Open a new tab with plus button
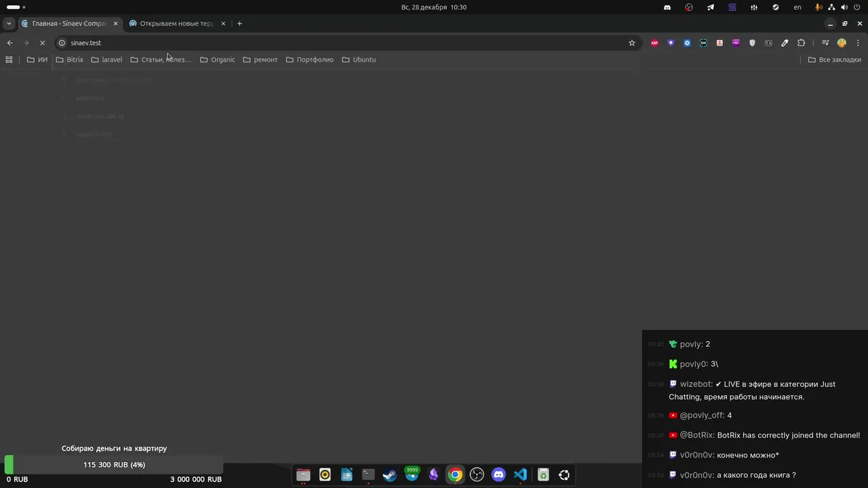Screen dimensions: 868x488 pyautogui.click(x=239, y=23)
